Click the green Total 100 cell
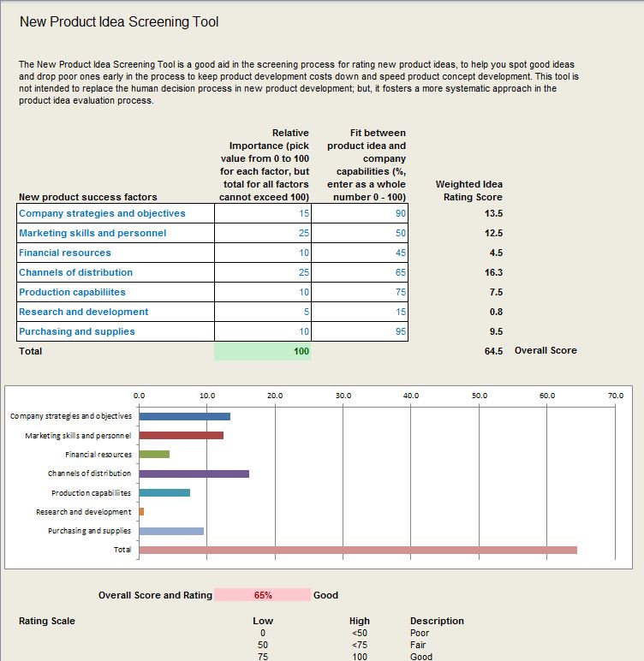This screenshot has height=661, width=644. [263, 351]
